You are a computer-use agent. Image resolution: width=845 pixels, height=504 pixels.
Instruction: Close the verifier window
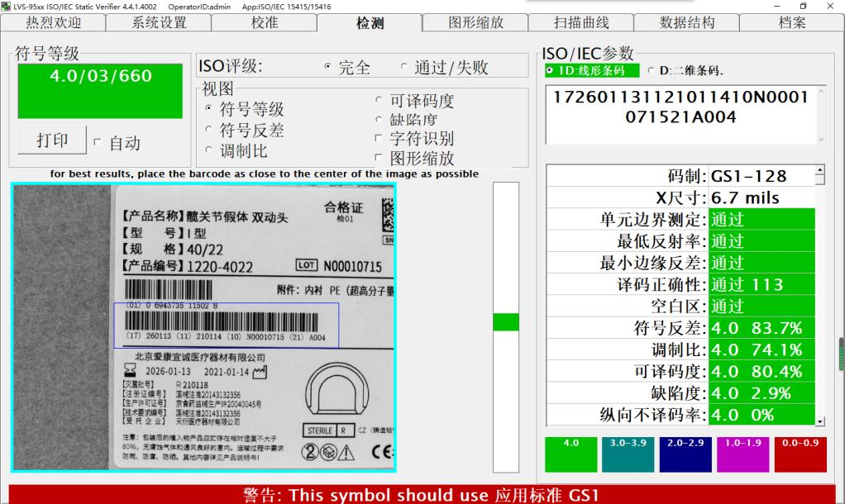(830, 7)
